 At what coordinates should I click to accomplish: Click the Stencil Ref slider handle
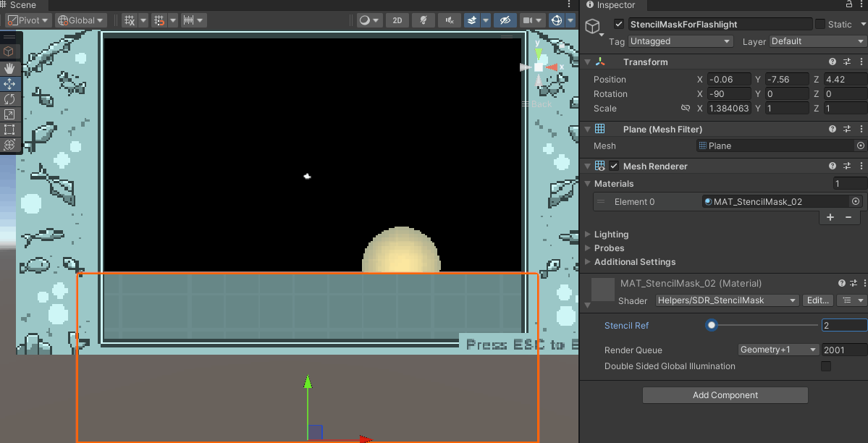(x=712, y=325)
